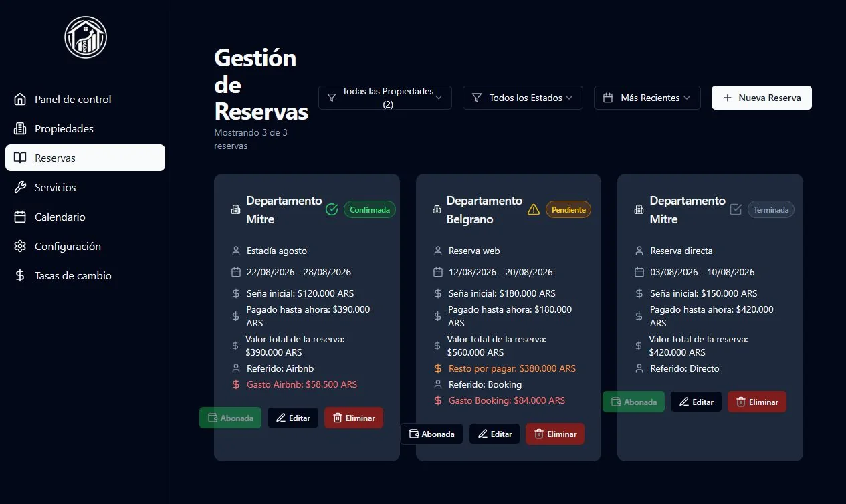
Task: Click the green Confirmada check-circle icon
Action: (x=332, y=209)
